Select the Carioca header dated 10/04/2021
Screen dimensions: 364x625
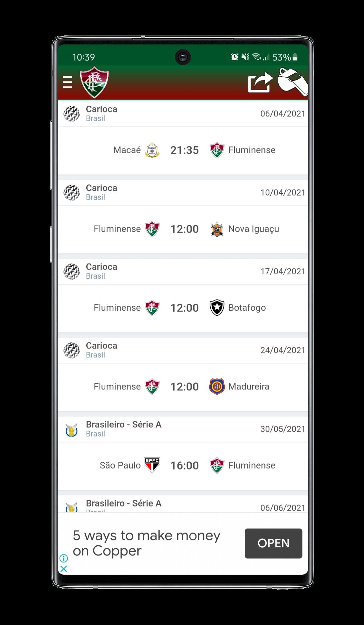pyautogui.click(x=183, y=193)
